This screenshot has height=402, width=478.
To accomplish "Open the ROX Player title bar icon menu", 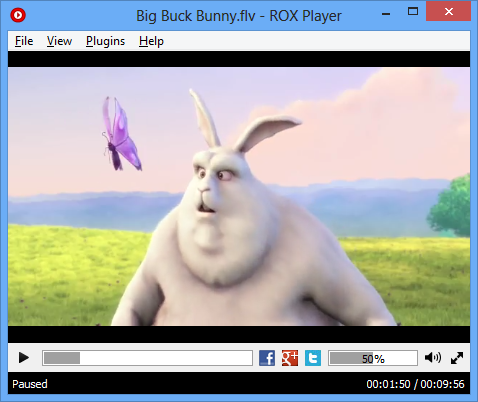I will tap(18, 15).
